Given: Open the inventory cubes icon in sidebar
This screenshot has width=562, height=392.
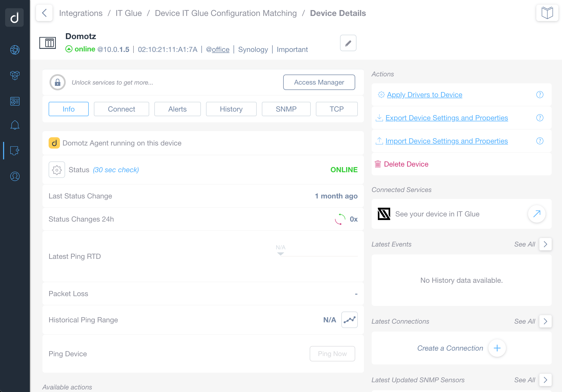Looking at the screenshot, I should tap(15, 75).
